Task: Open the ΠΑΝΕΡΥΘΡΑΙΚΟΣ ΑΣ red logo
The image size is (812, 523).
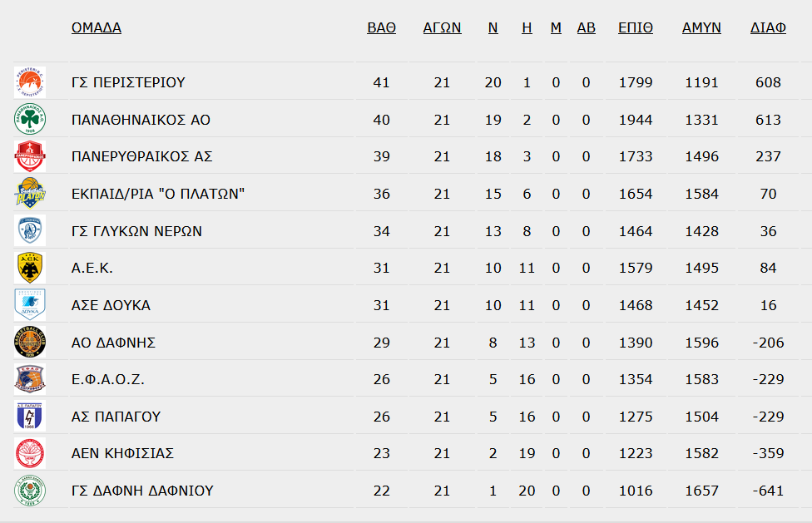Action: 30,156
